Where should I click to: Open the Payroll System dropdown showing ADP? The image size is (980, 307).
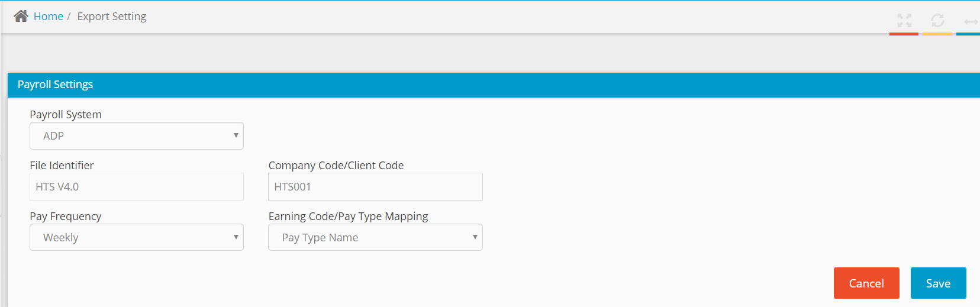tap(137, 136)
